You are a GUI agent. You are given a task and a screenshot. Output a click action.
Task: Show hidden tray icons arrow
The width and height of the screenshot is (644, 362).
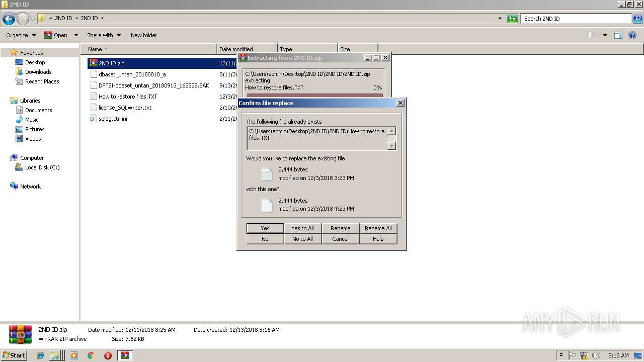561,355
